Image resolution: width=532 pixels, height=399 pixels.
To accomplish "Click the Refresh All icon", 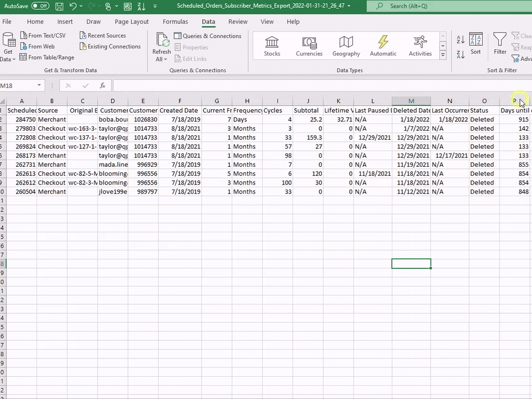I will pos(162,40).
